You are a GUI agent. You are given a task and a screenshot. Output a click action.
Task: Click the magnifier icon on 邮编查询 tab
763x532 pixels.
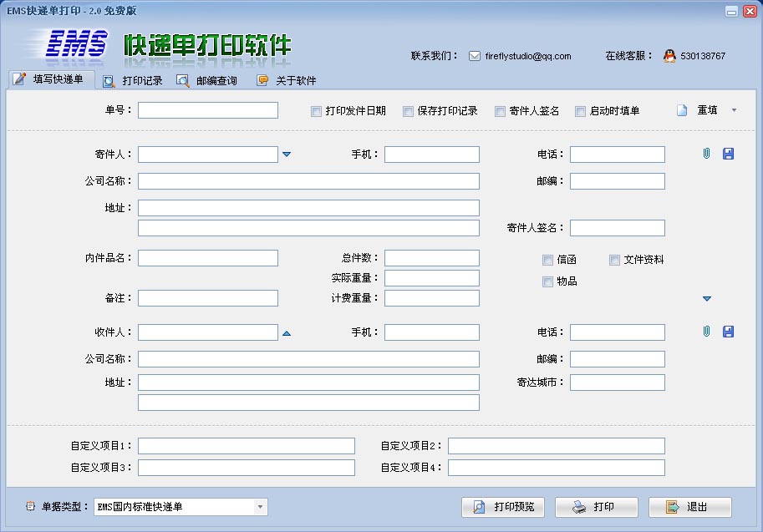185,80
